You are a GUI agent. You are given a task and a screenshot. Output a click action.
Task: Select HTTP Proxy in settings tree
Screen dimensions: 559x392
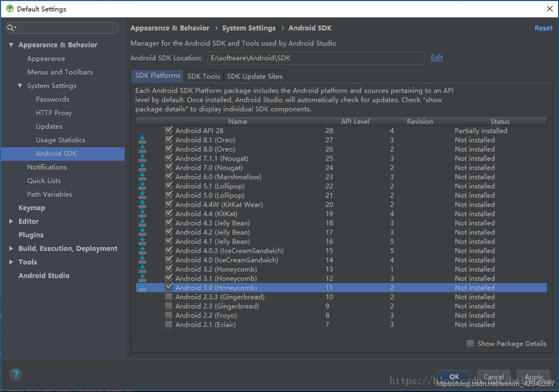point(54,113)
